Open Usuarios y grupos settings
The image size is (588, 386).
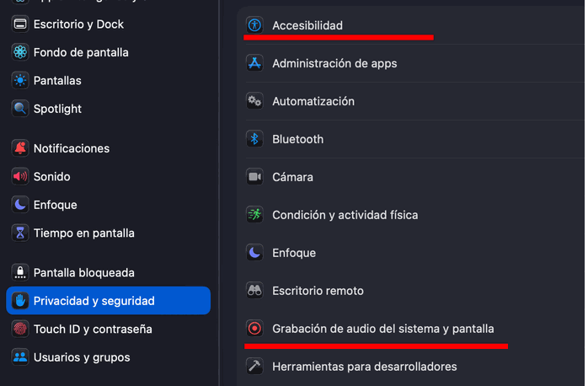click(x=82, y=357)
